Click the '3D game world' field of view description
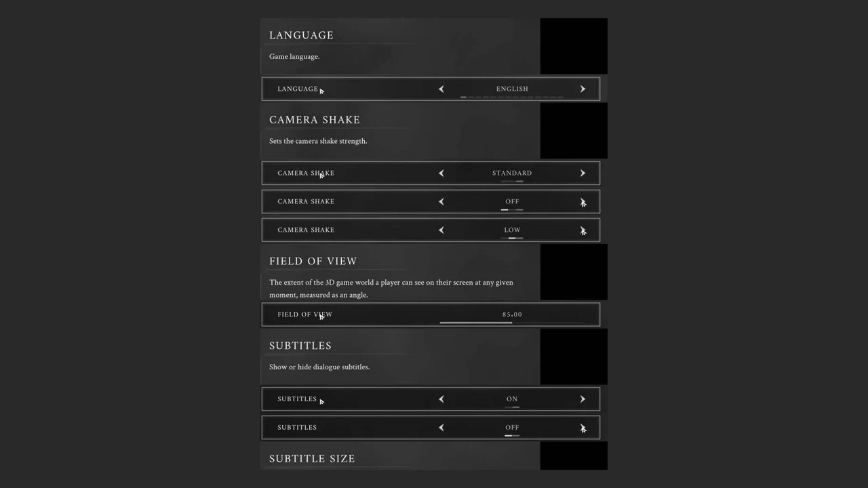This screenshot has width=868, height=488. pyautogui.click(x=391, y=289)
